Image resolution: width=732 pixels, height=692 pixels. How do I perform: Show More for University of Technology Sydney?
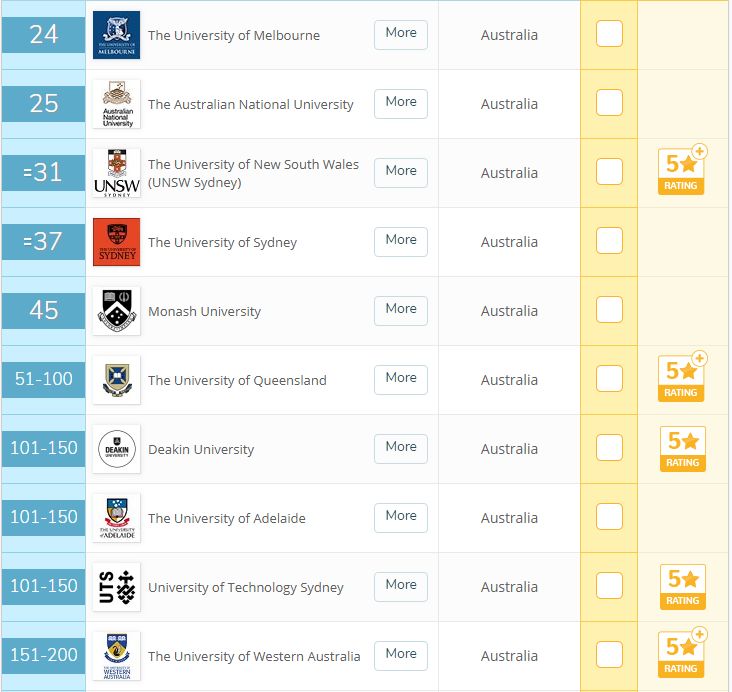point(401,586)
